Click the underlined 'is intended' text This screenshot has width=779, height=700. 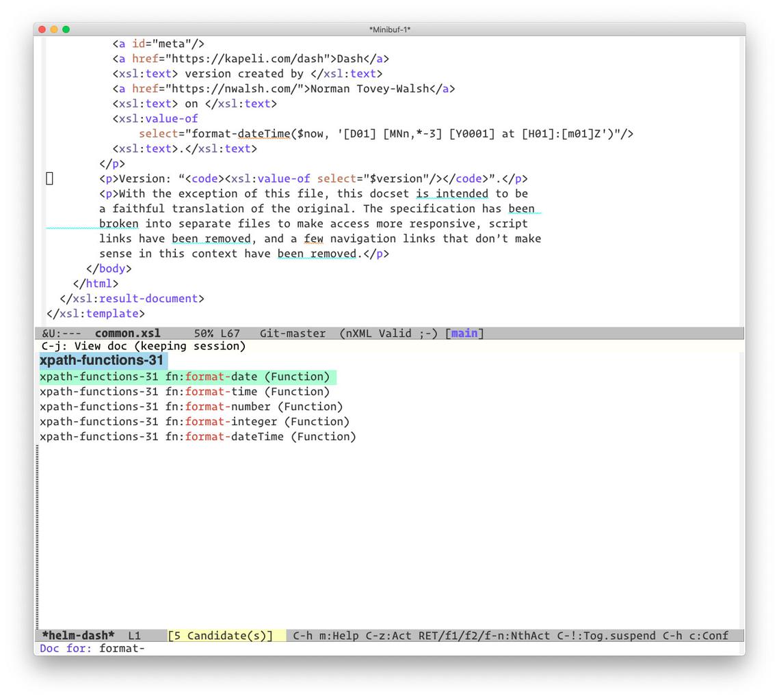[452, 193]
